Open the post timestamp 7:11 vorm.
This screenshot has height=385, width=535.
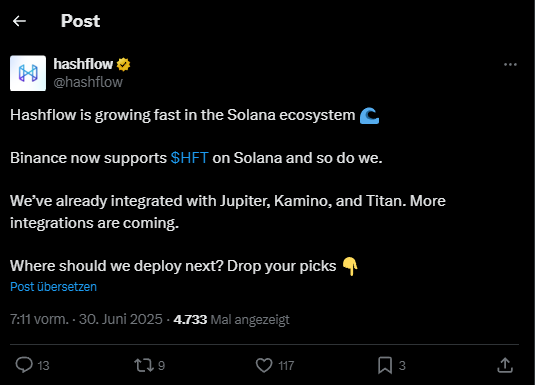pos(39,319)
